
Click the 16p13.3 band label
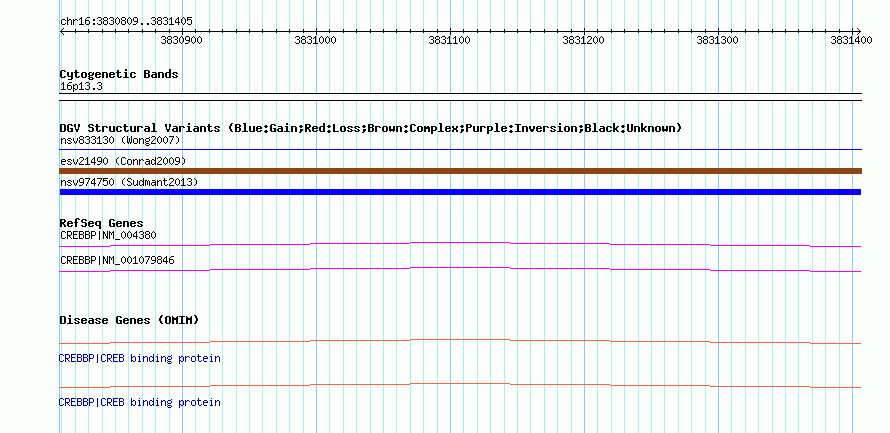(x=81, y=87)
